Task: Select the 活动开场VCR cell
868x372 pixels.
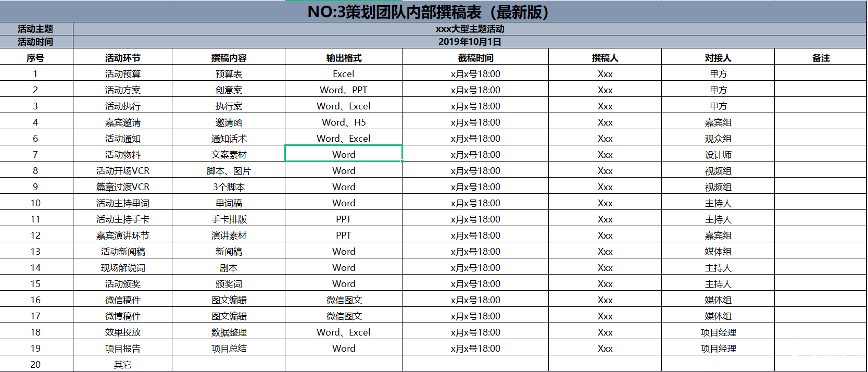Action: (123, 171)
